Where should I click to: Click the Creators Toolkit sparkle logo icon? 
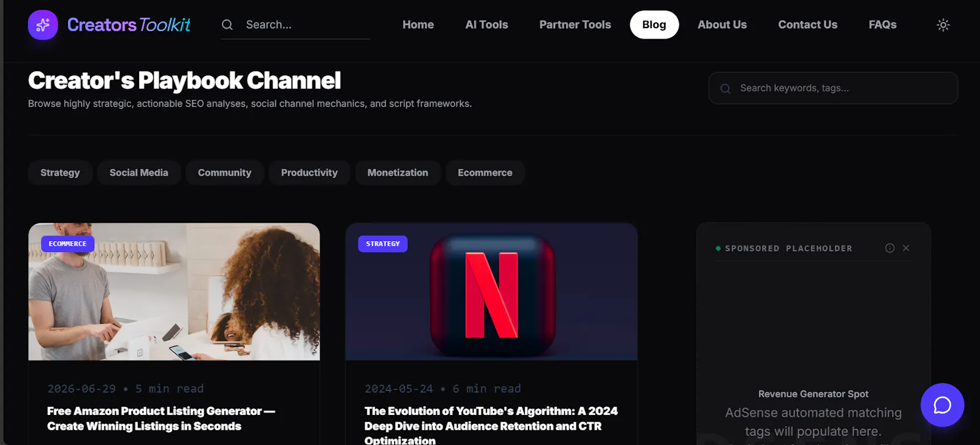click(43, 25)
